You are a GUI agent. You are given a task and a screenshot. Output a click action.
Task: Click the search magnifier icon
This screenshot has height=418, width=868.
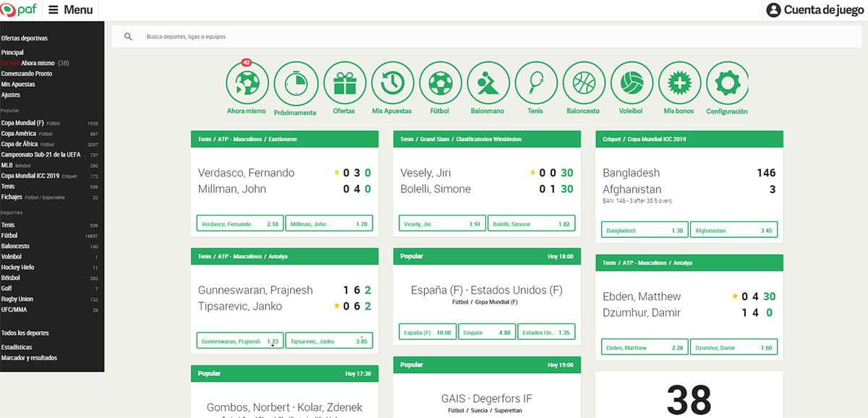(x=128, y=36)
